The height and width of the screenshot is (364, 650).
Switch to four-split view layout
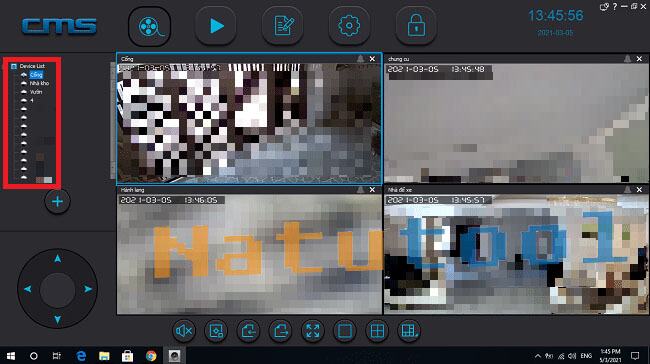377,331
